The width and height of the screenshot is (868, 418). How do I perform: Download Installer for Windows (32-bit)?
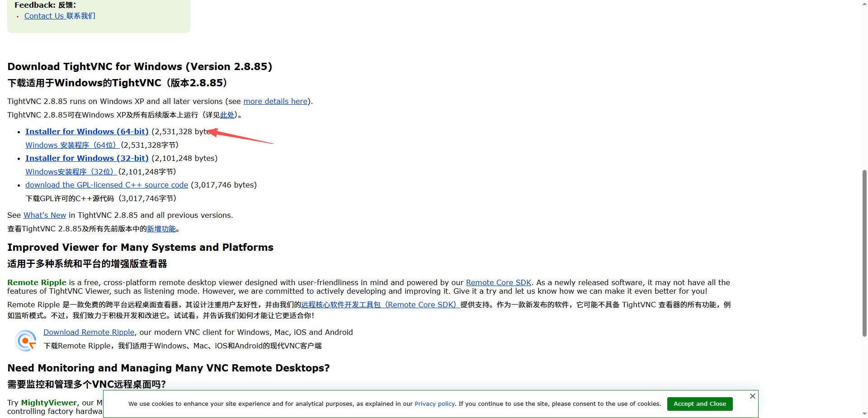pyautogui.click(x=87, y=158)
